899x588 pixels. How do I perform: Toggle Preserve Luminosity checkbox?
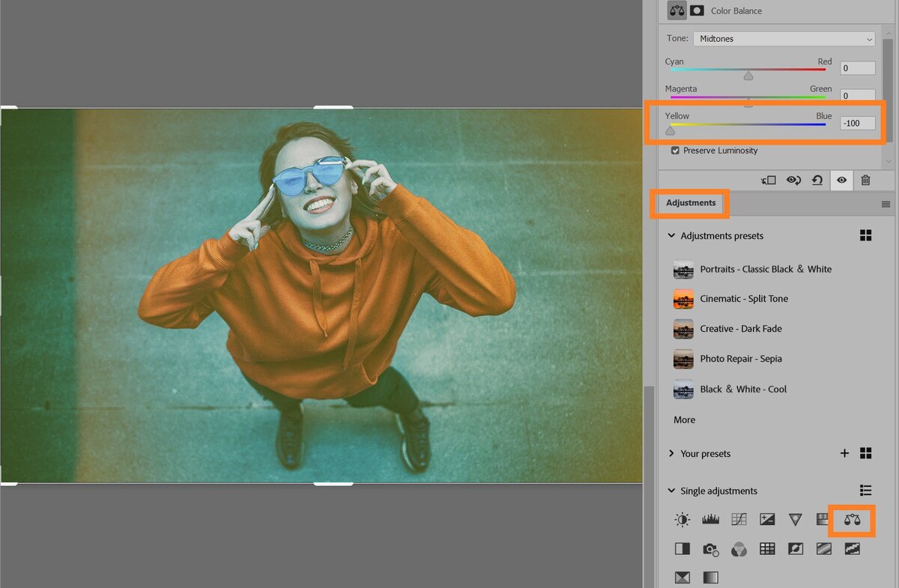pyautogui.click(x=675, y=151)
